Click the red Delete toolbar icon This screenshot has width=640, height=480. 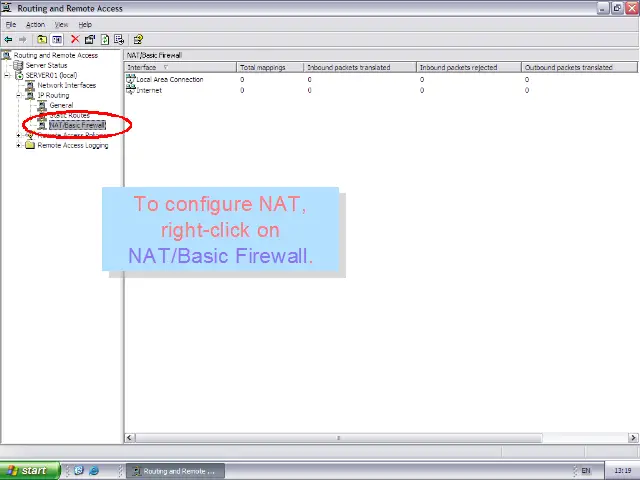click(75, 40)
